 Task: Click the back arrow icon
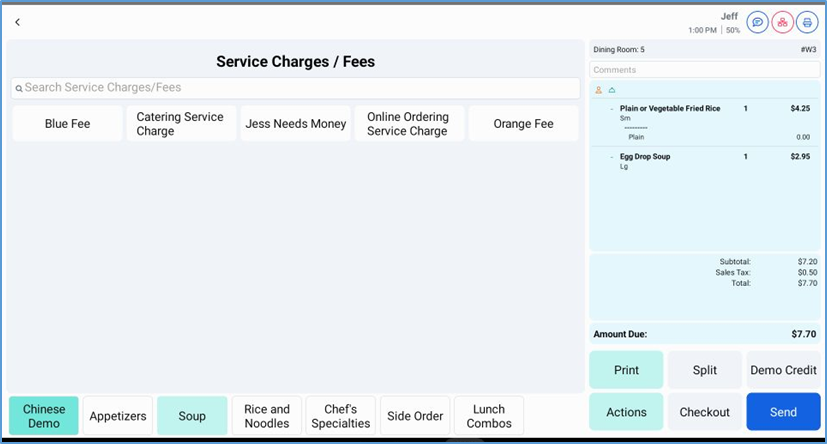[x=17, y=22]
